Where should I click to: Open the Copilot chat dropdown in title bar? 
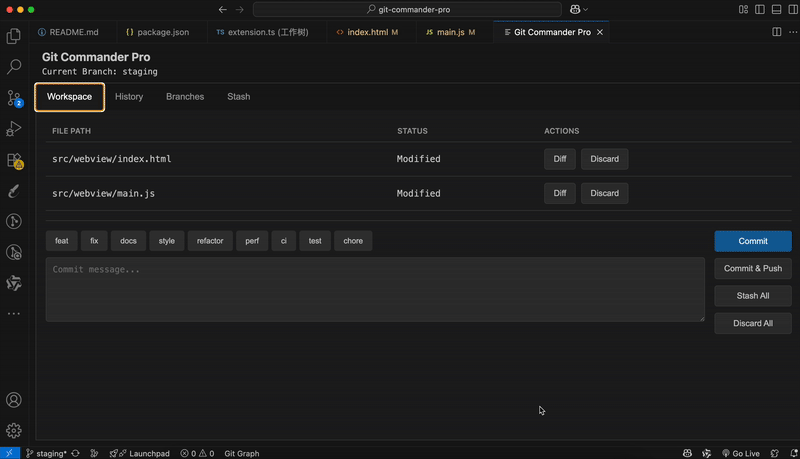[579, 9]
